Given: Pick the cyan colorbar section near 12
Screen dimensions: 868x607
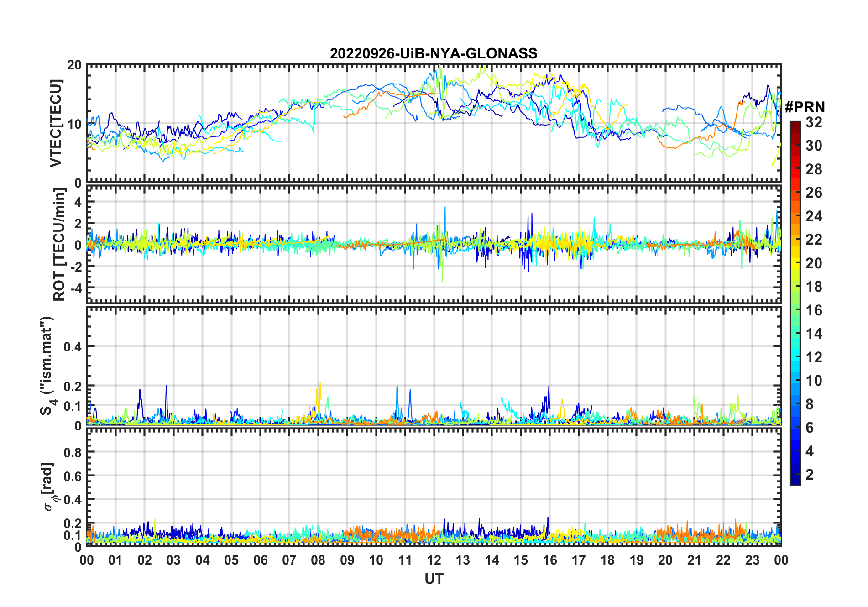Looking at the screenshot, I should click(x=795, y=357).
